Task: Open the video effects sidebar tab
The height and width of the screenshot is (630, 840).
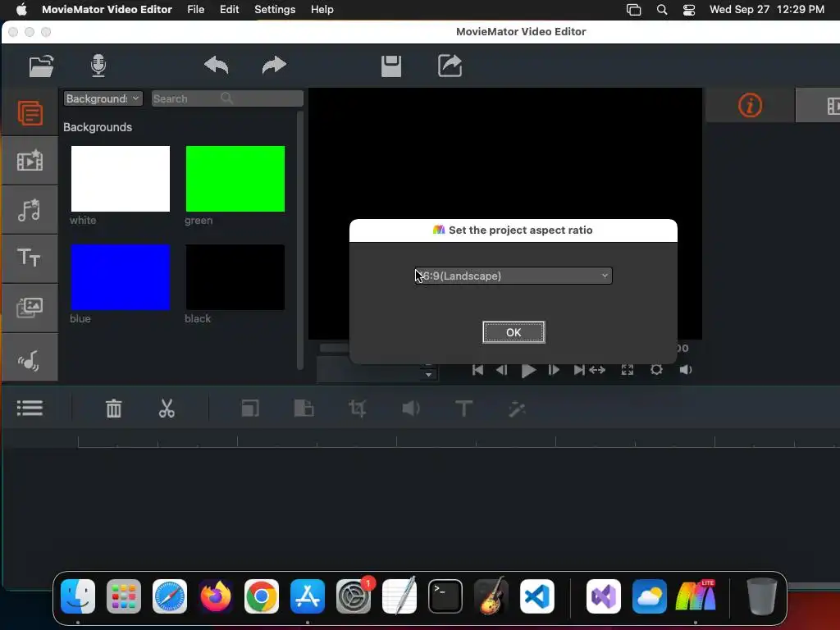Action: coord(30,161)
